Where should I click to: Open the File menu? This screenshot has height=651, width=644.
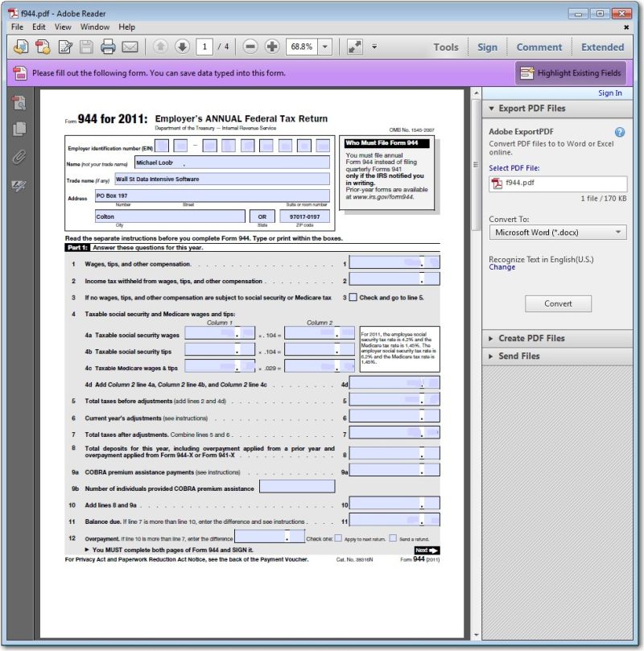[15, 27]
